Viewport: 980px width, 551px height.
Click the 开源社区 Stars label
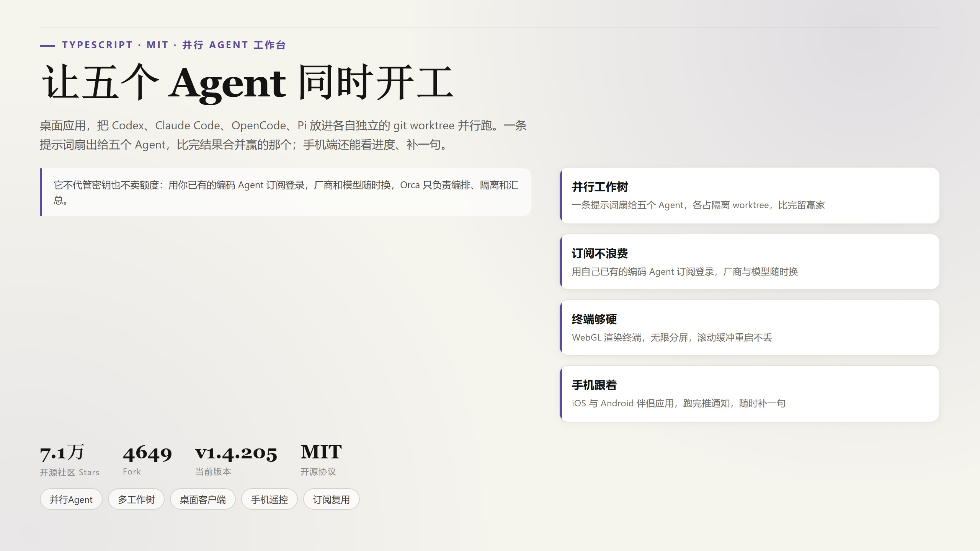pos(69,472)
